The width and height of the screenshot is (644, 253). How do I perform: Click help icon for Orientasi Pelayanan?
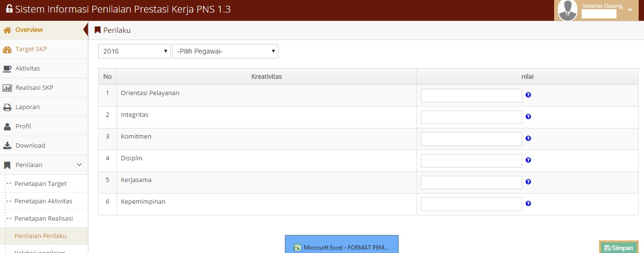click(529, 95)
